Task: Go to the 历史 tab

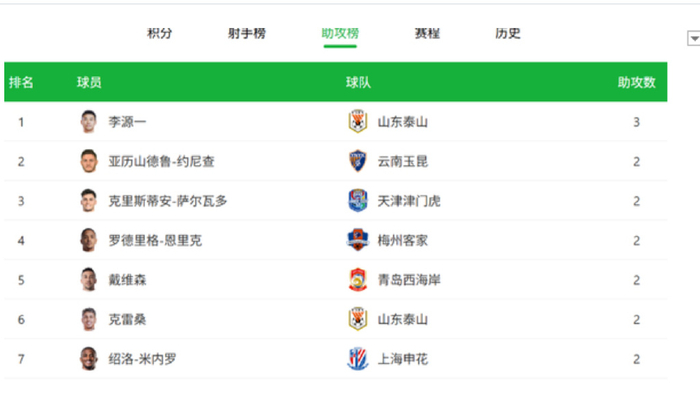Action: pos(508,33)
